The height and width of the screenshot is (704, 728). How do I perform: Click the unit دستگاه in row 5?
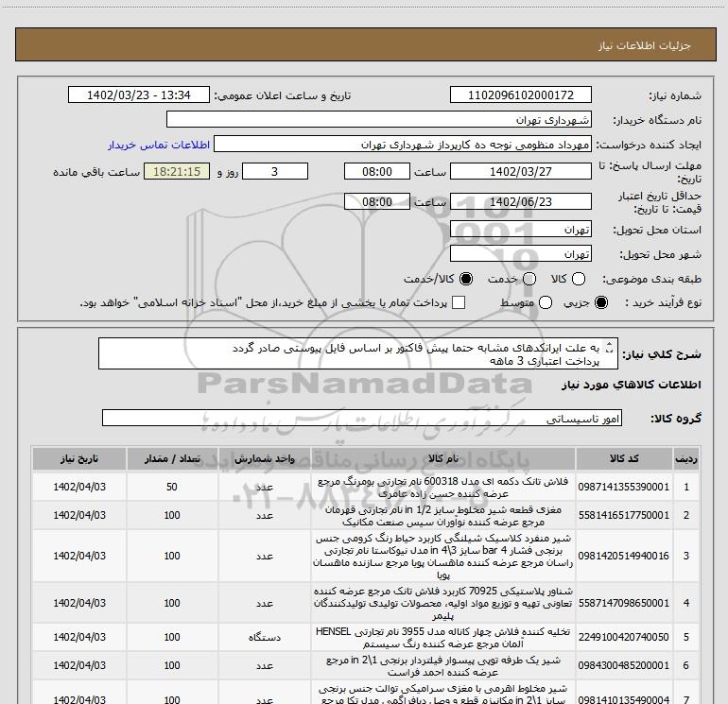click(x=265, y=637)
